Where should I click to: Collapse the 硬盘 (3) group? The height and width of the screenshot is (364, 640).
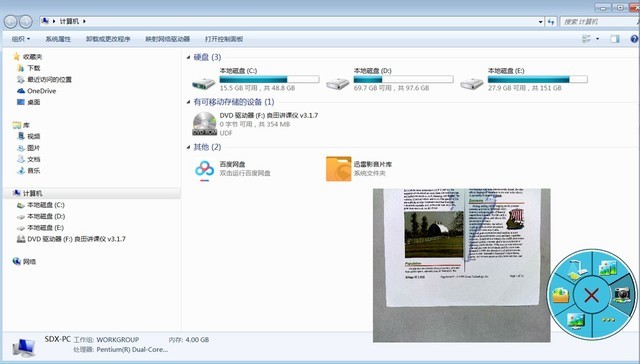(188, 57)
